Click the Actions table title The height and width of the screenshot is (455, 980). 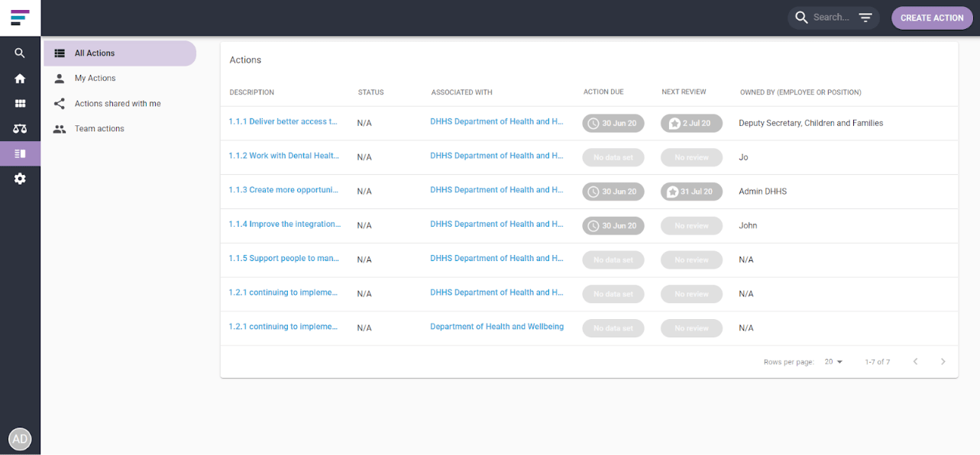[x=245, y=60]
